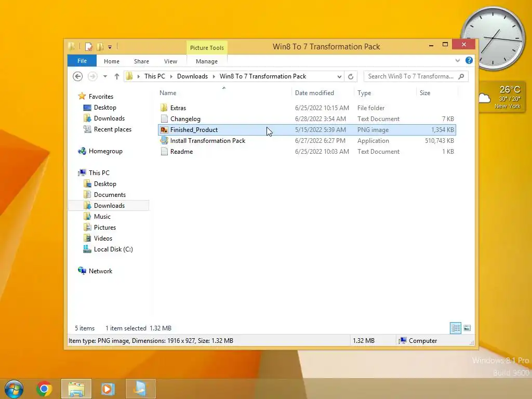Open the File menu
The height and width of the screenshot is (399, 532).
click(x=82, y=61)
